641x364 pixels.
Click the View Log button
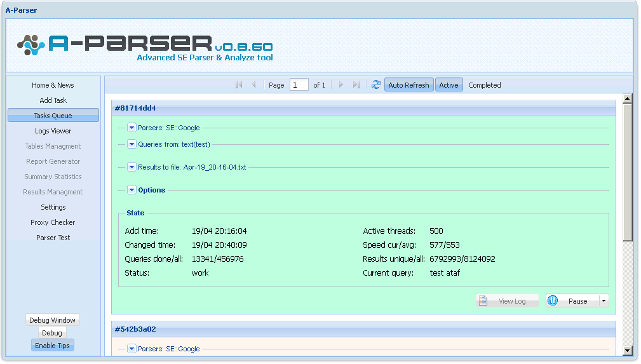pyautogui.click(x=508, y=301)
